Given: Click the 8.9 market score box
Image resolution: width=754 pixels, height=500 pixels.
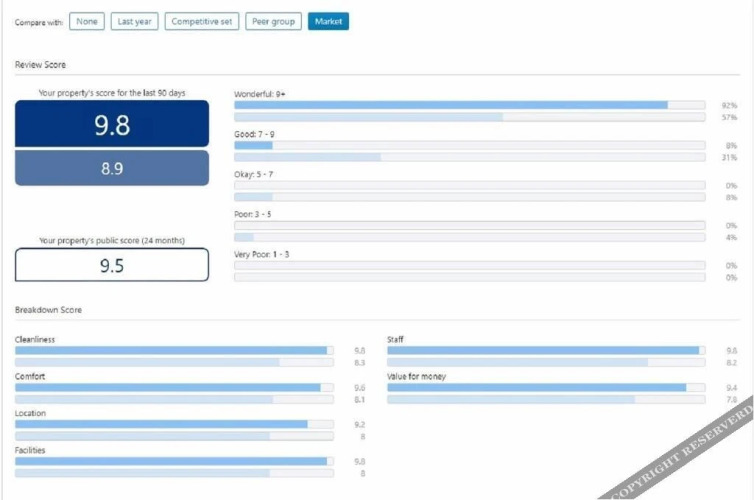Looking at the screenshot, I should (x=112, y=168).
